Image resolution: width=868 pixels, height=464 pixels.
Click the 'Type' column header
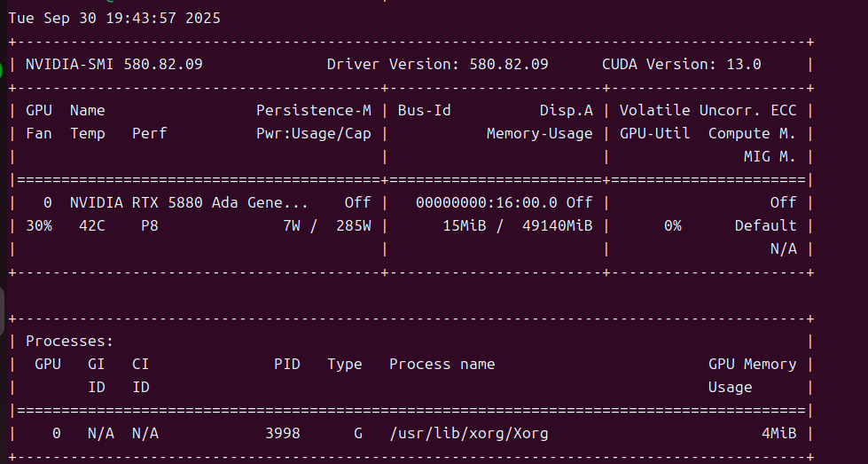pos(344,365)
